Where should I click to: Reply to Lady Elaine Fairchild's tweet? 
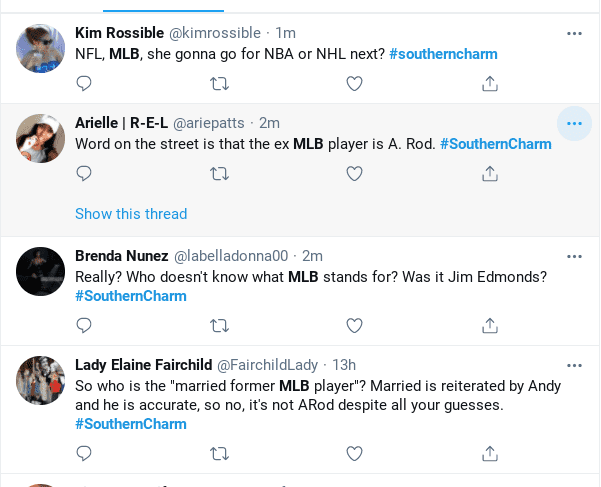point(84,454)
